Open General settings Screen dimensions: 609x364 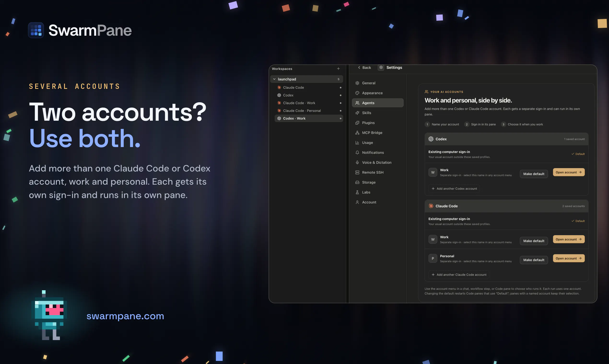pyautogui.click(x=377, y=83)
